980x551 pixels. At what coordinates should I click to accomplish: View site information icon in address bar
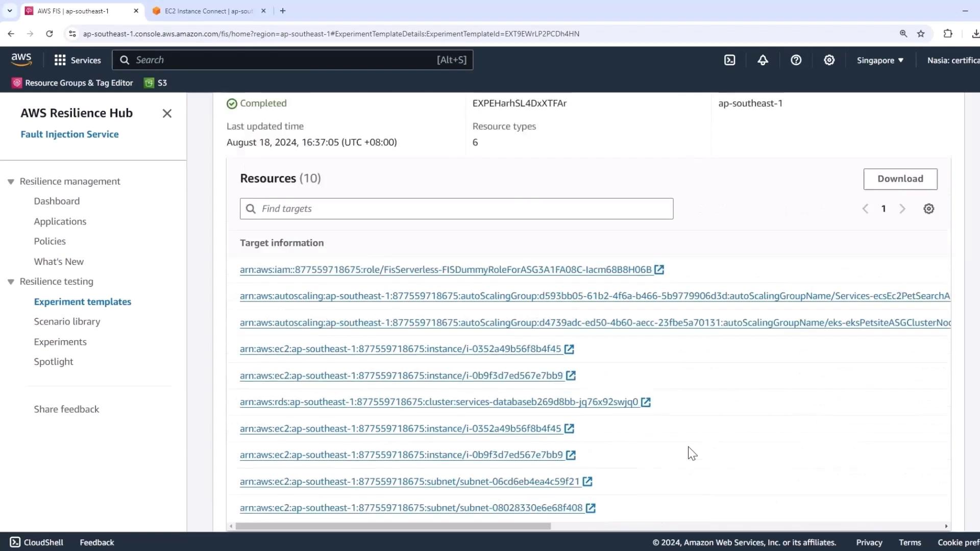pyautogui.click(x=72, y=34)
